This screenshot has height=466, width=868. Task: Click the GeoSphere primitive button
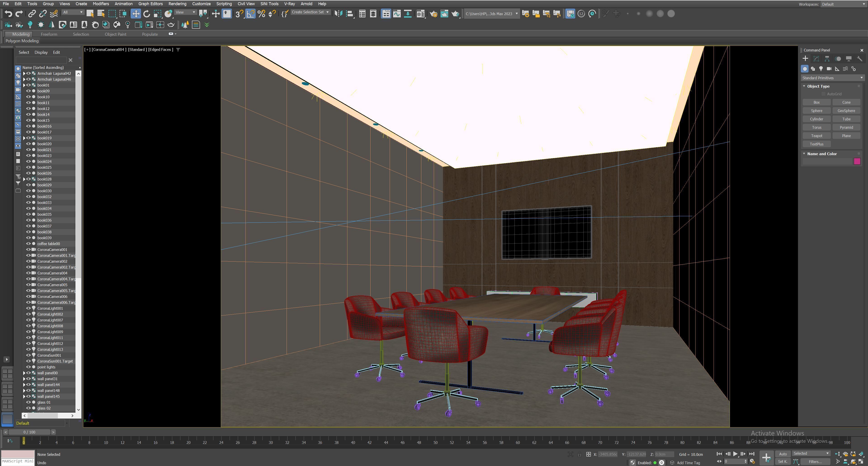[x=846, y=110]
